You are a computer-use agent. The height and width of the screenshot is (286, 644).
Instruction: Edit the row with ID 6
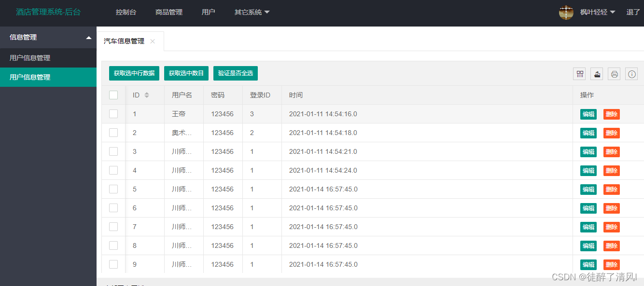click(x=588, y=208)
